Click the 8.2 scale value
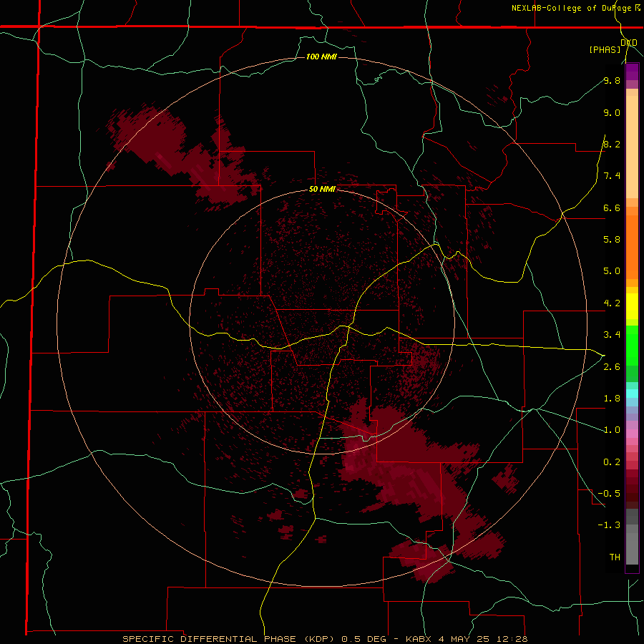The width and height of the screenshot is (644, 644). pos(612,144)
